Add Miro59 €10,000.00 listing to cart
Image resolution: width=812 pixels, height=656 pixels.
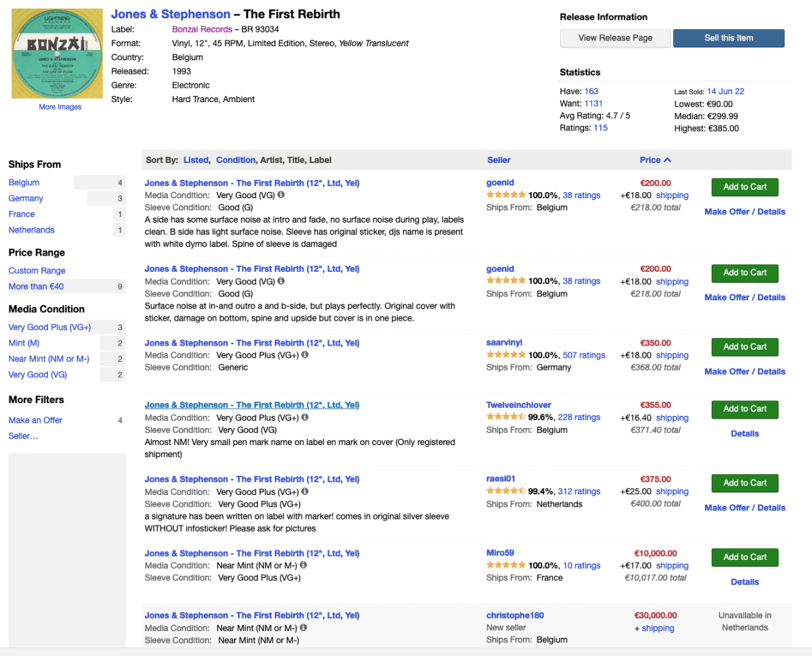744,557
